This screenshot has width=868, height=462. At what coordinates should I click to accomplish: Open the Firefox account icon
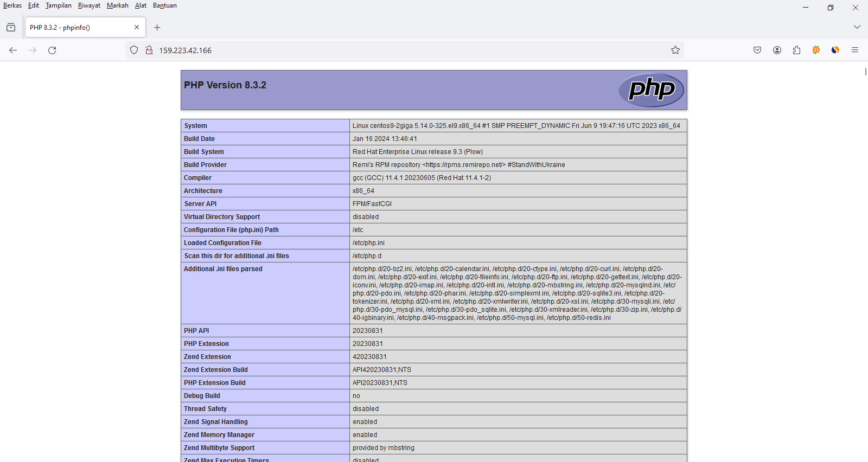(777, 50)
